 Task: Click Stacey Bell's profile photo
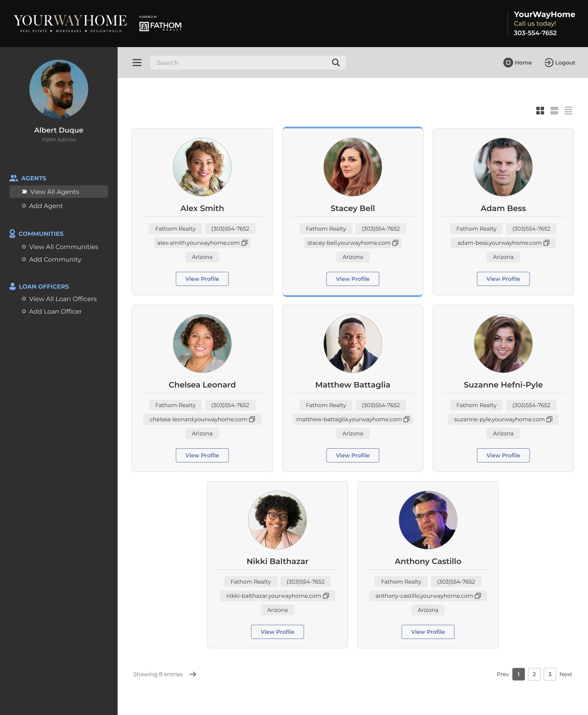(353, 167)
